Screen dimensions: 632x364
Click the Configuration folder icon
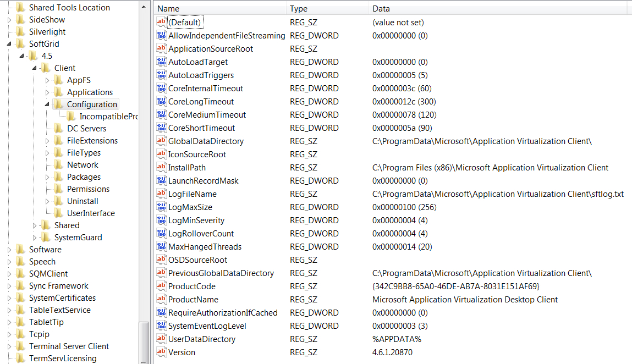click(58, 104)
